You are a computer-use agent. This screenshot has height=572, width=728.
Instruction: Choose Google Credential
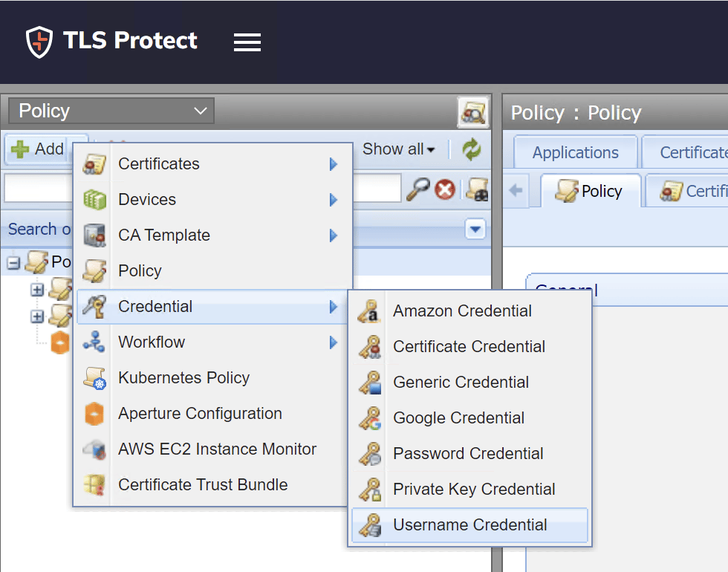click(469, 417)
